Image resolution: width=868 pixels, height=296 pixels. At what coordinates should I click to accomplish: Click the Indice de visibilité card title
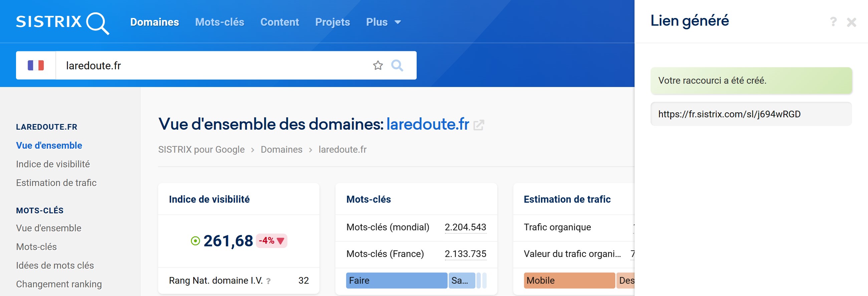(209, 199)
